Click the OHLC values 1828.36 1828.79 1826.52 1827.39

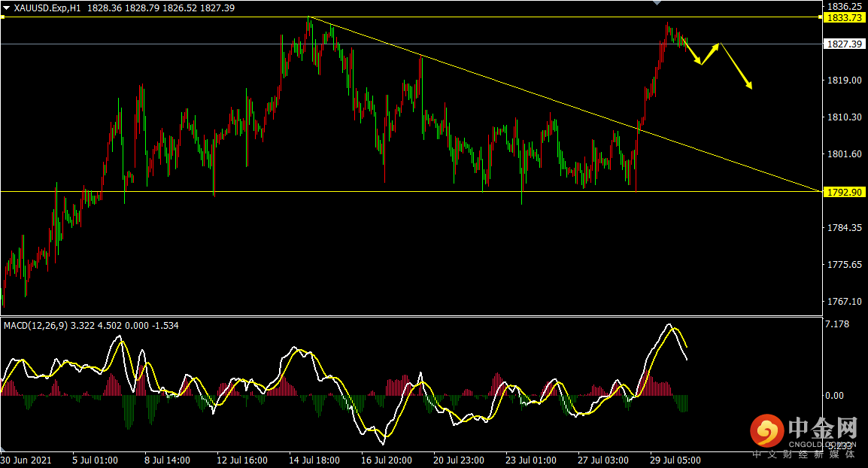tap(161, 8)
